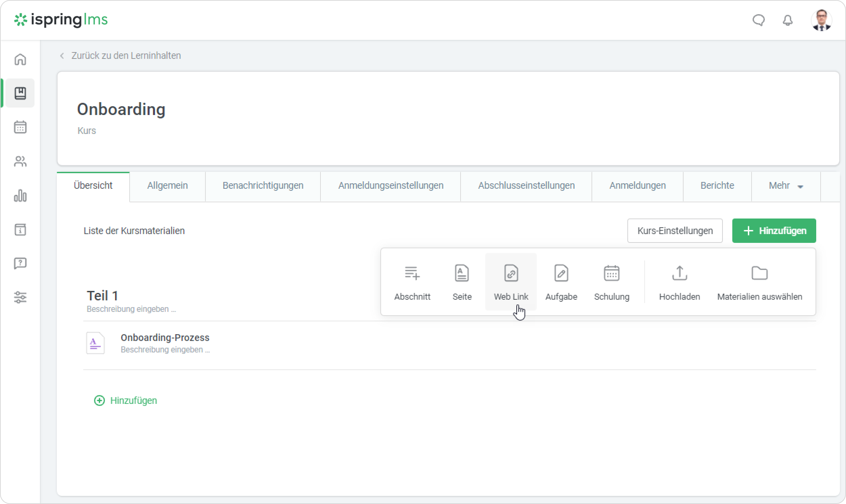Expand the Mehr dropdown tab
This screenshot has width=846, height=504.
pyautogui.click(x=785, y=186)
